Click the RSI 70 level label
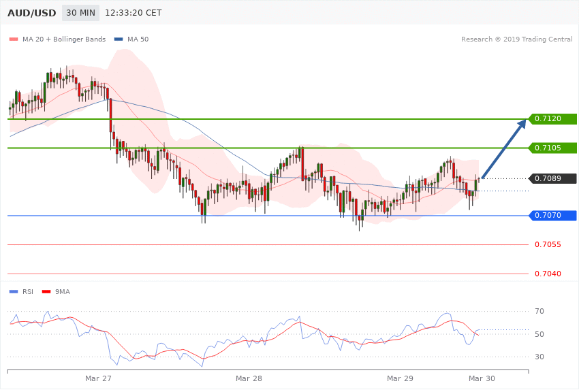Image resolution: width=579 pixels, height=392 pixels. 539,311
